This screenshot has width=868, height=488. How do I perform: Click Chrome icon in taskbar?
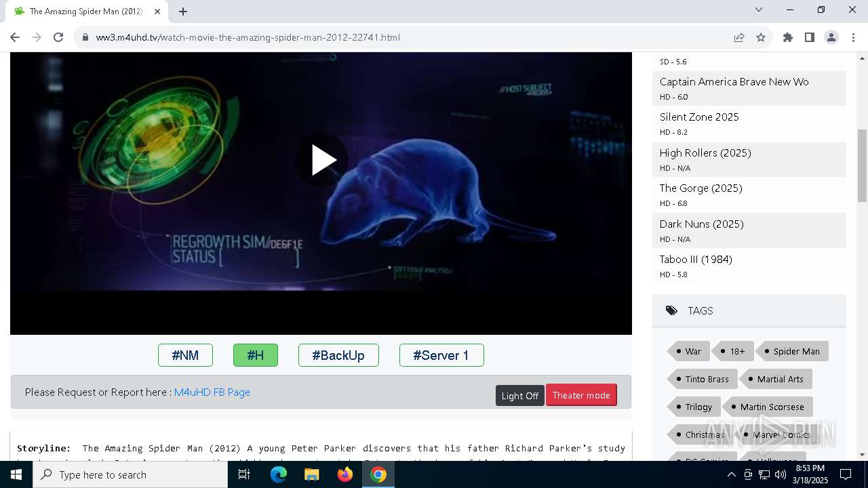[x=378, y=474]
